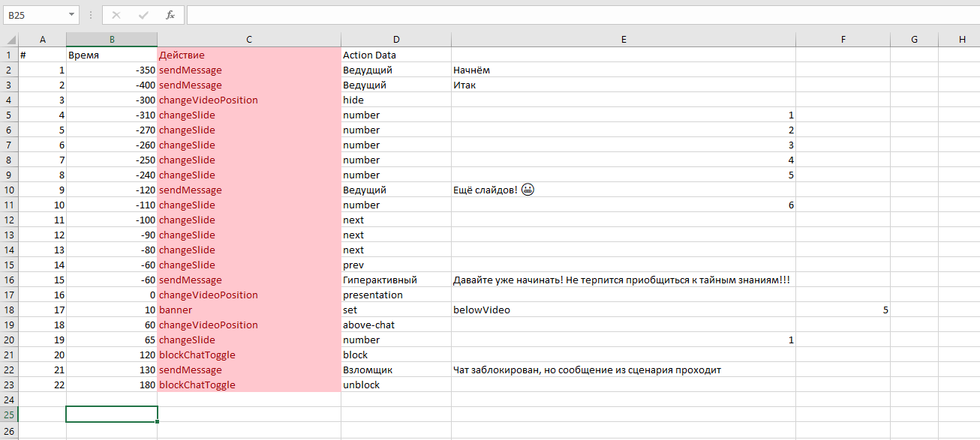Click the three-dot formula bar resize handle
This screenshot has width=980, height=440.
pos(91,15)
